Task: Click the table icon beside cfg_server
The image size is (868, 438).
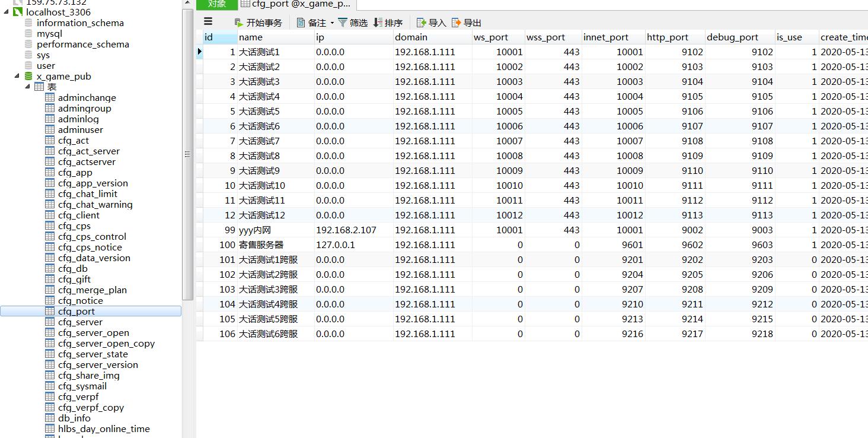Action: click(50, 322)
